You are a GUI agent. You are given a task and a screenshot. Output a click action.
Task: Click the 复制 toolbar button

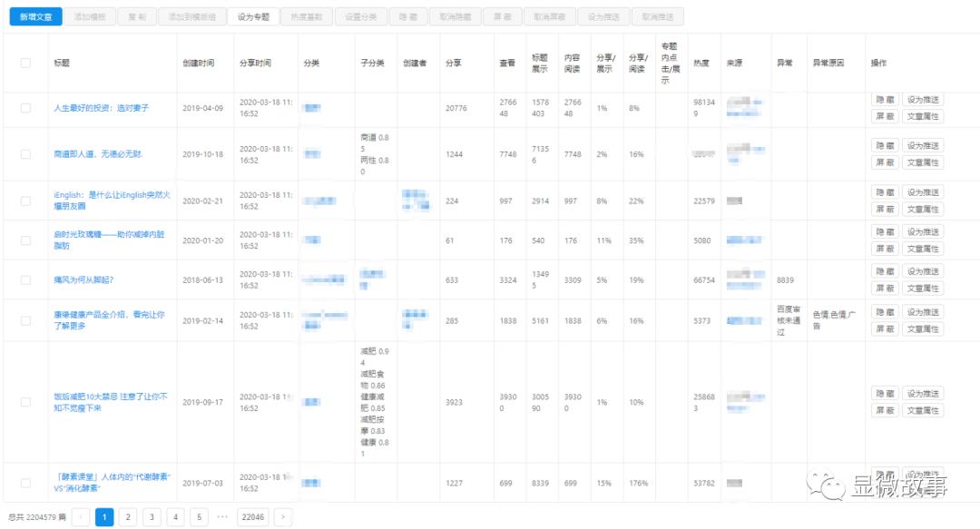click(137, 17)
